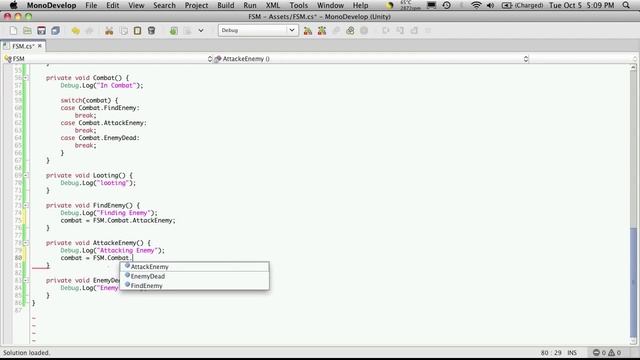The height and width of the screenshot is (360, 640).
Task: Click the line 80 code text in editor
Action: coord(97,258)
